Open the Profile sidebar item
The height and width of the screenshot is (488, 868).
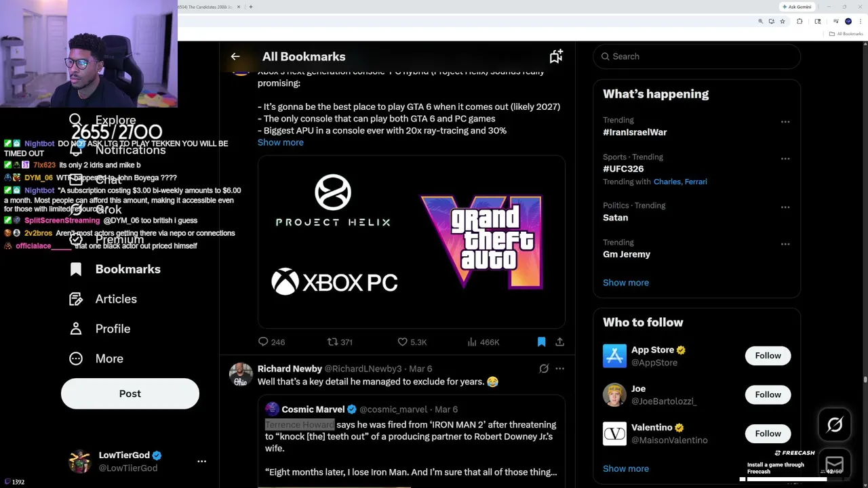point(100,329)
